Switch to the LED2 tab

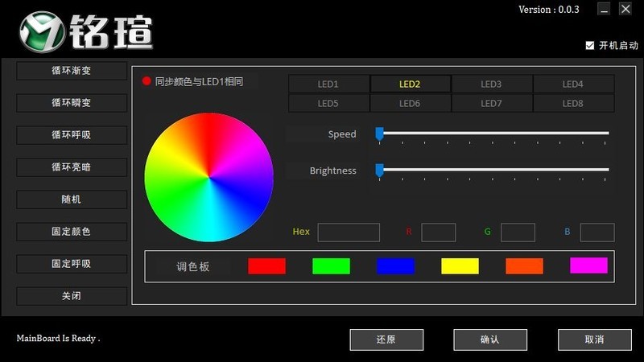(x=410, y=84)
